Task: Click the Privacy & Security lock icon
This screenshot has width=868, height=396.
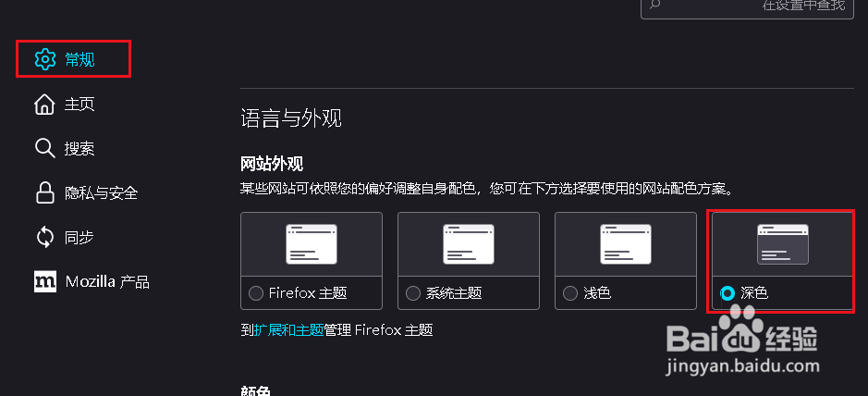Action: (45, 192)
